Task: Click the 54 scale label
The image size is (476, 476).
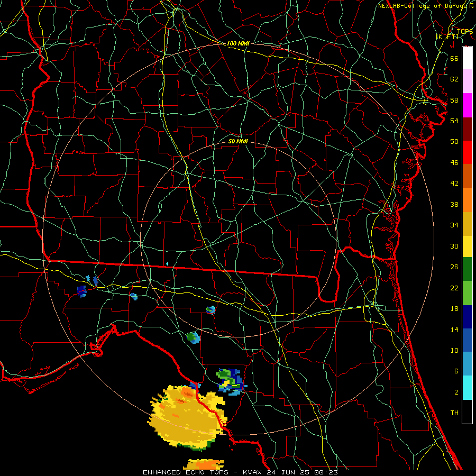Action: pyautogui.click(x=454, y=121)
